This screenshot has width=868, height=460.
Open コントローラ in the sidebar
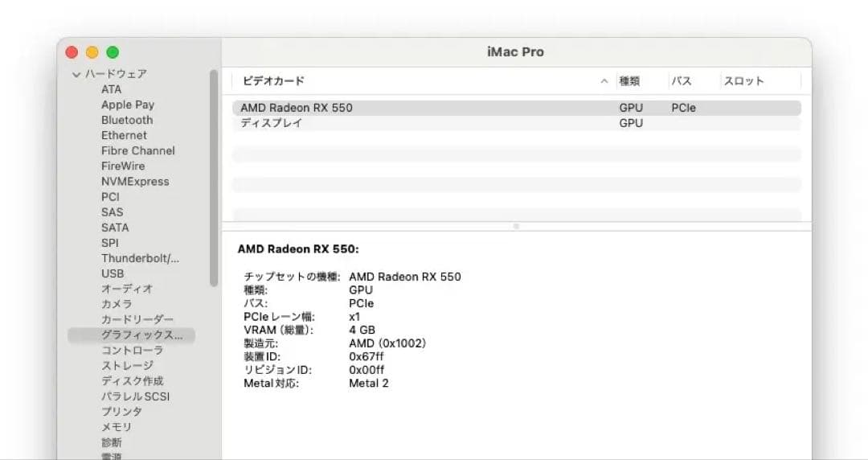tap(133, 351)
